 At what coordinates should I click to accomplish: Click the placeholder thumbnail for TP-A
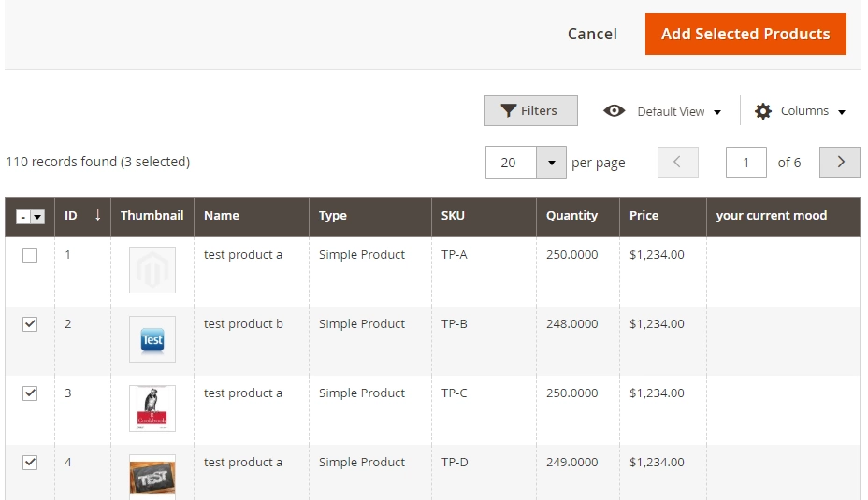coord(152,270)
